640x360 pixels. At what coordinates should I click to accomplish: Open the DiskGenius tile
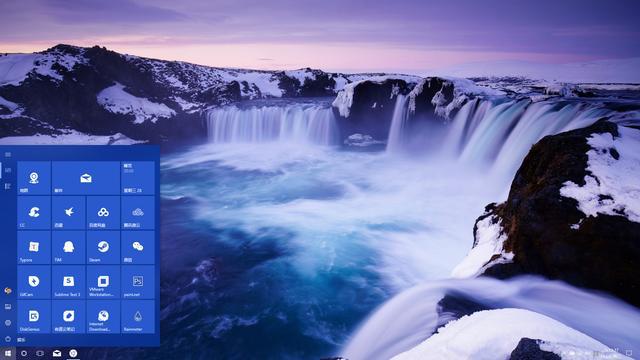pyautogui.click(x=34, y=317)
